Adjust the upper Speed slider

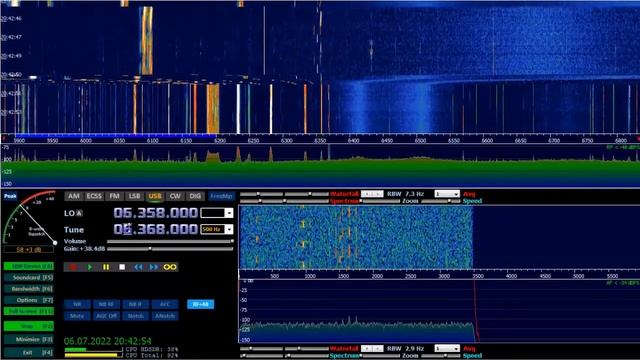(440, 201)
